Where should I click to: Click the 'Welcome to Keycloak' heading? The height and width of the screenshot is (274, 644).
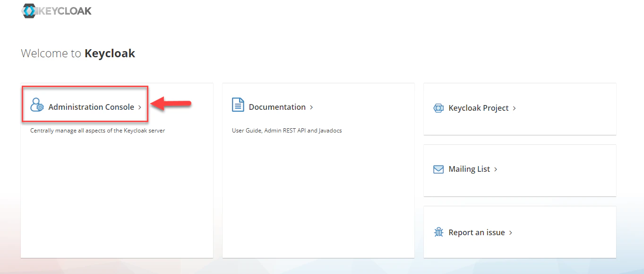pos(78,53)
